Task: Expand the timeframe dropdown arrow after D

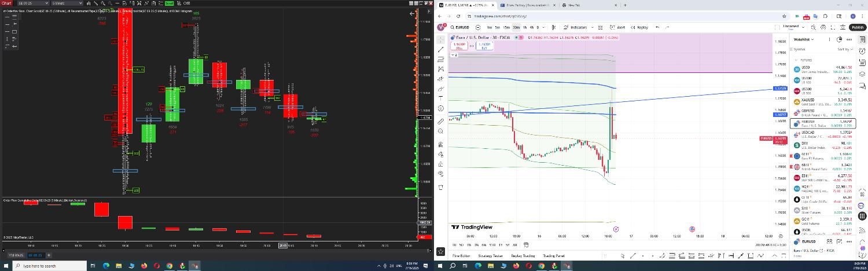Action: coord(543,27)
